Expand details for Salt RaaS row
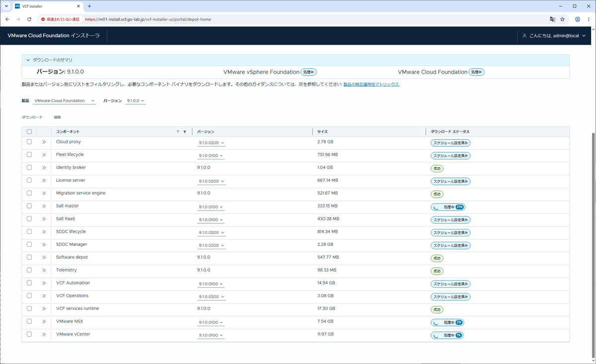Viewport: 596px width, 364px height. 44,219
